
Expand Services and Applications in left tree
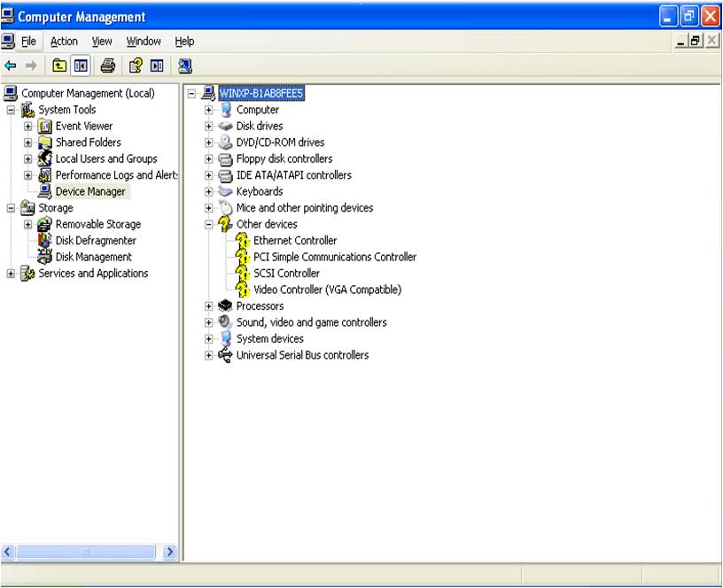click(11, 274)
